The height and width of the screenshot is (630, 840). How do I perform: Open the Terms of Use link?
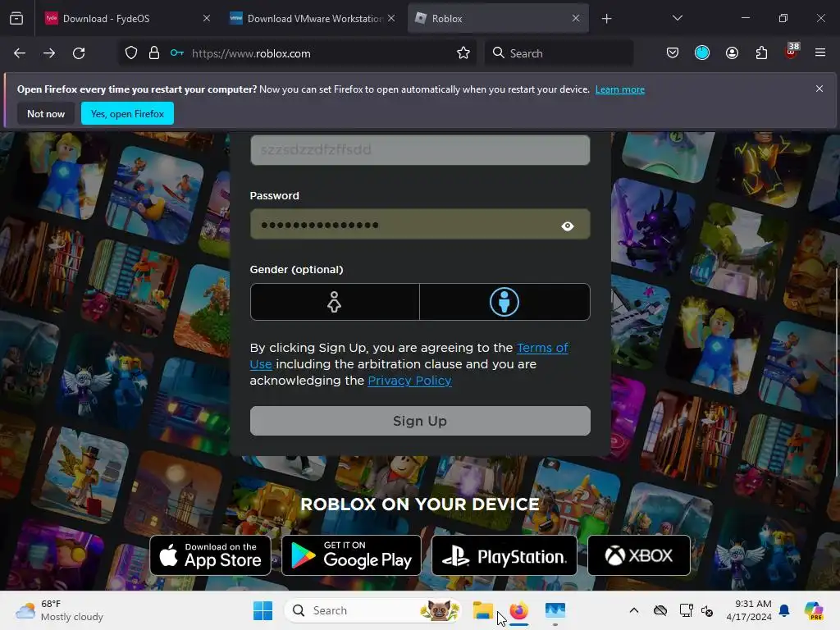point(542,348)
